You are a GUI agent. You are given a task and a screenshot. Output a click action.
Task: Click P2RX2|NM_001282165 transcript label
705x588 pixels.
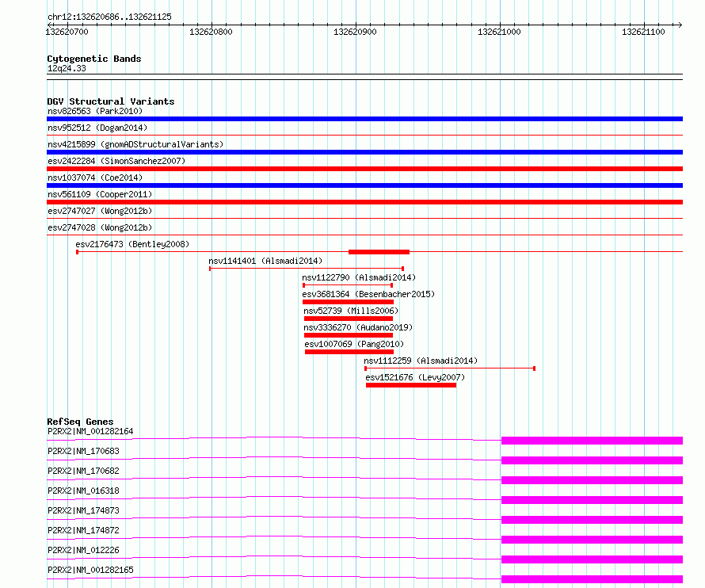click(x=90, y=570)
